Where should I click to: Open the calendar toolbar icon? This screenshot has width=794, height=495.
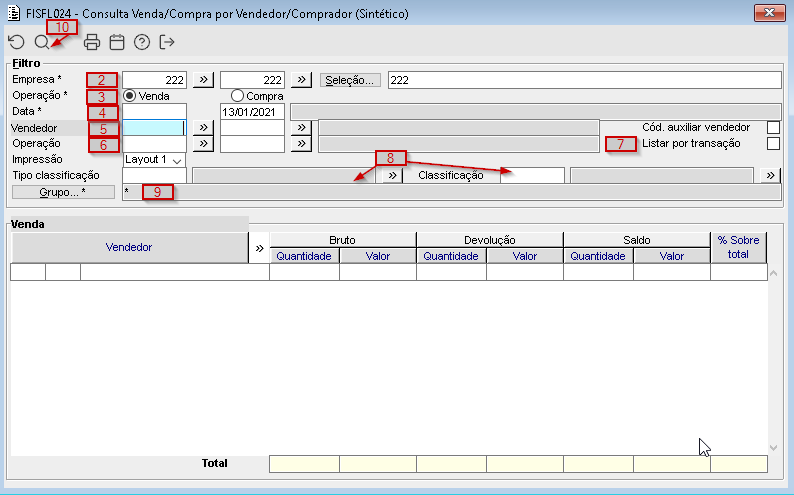pos(117,42)
